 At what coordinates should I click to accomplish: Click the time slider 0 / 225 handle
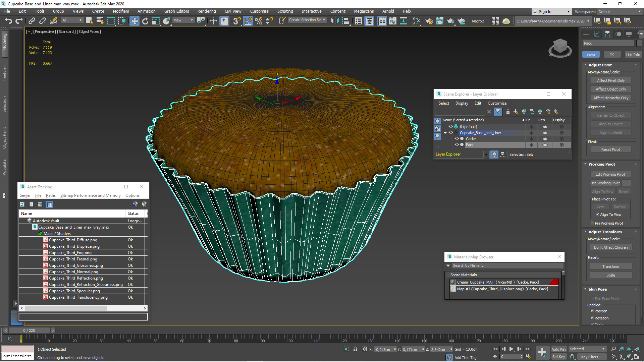pyautogui.click(x=29, y=330)
